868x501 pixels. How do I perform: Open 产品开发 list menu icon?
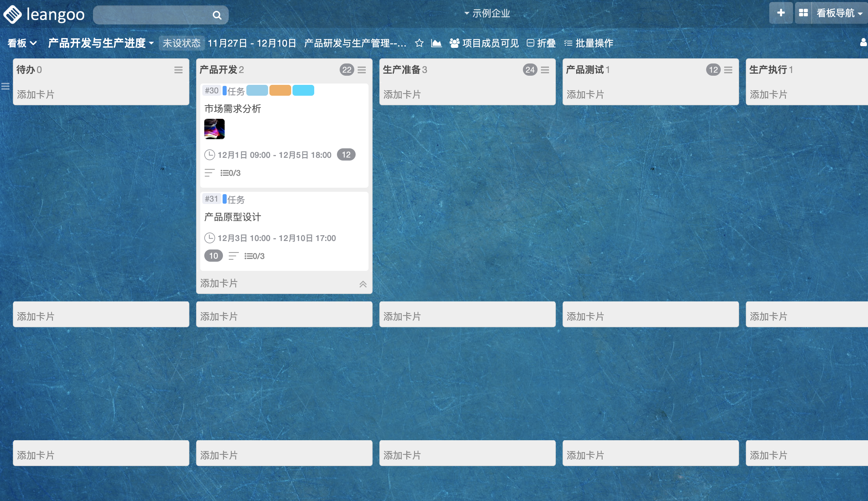(x=361, y=70)
